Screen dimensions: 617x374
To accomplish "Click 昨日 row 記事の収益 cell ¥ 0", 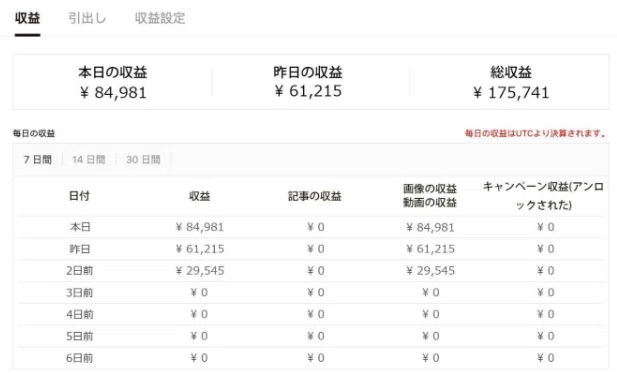I will (x=316, y=249).
